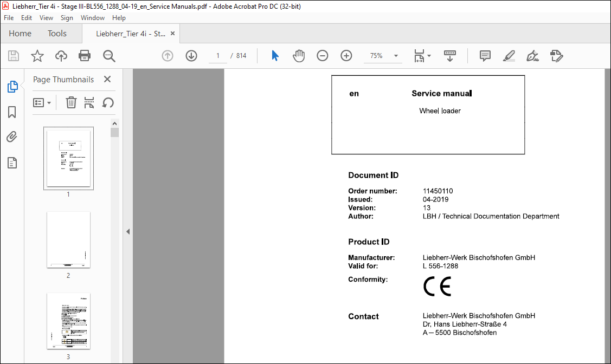Click the share and edit stamp icon
Image resolution: width=611 pixels, height=364 pixels.
coord(557,56)
